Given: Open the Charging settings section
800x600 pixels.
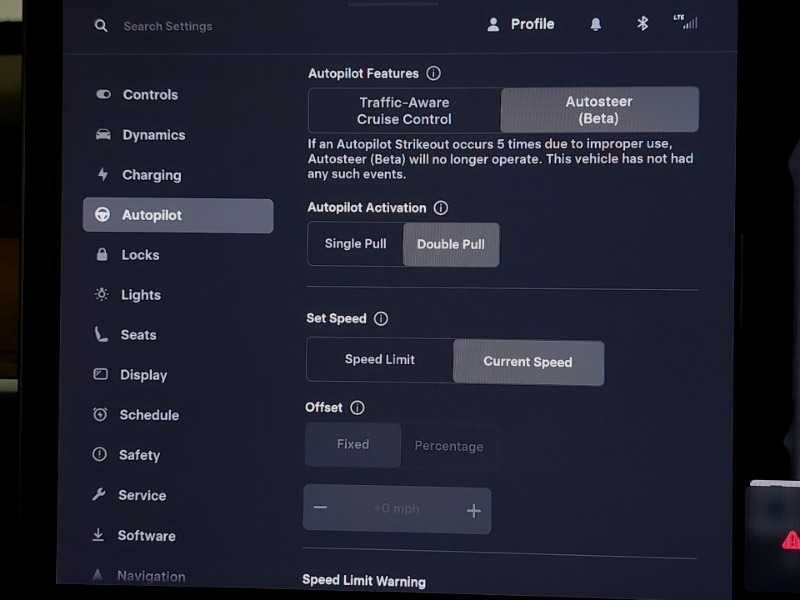Looking at the screenshot, I should (x=151, y=175).
